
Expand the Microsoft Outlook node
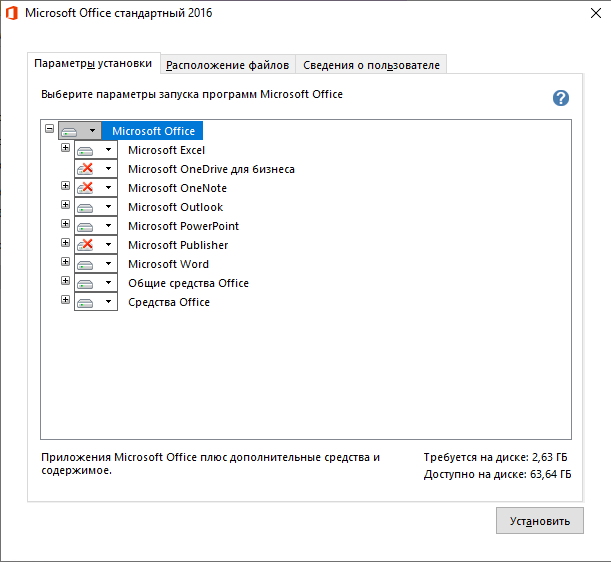[x=65, y=205]
